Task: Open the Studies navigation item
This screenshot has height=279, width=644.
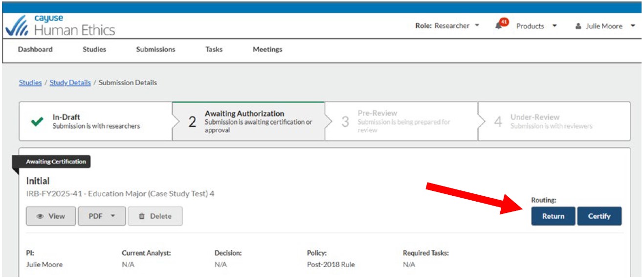Action: [x=94, y=49]
